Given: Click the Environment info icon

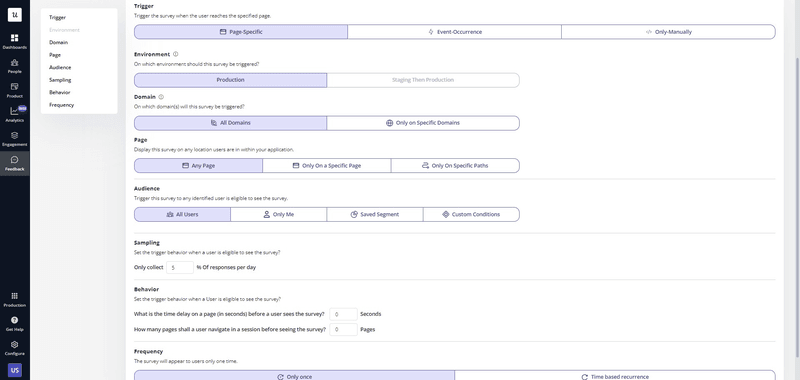Looking at the screenshot, I should click(x=176, y=54).
